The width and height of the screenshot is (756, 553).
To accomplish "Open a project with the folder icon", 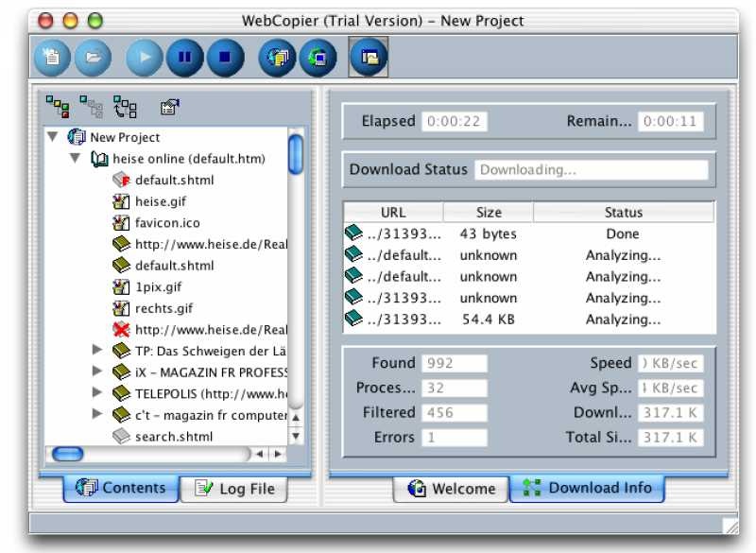I will (93, 58).
